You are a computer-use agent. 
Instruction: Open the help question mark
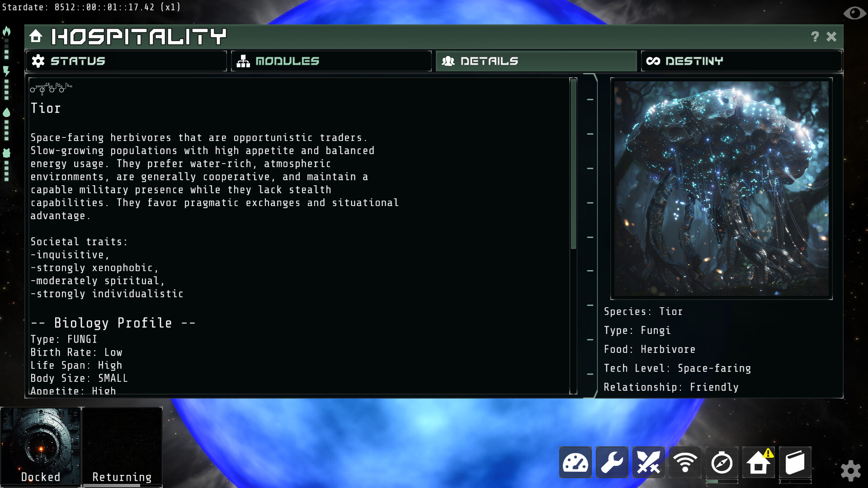pos(815,37)
